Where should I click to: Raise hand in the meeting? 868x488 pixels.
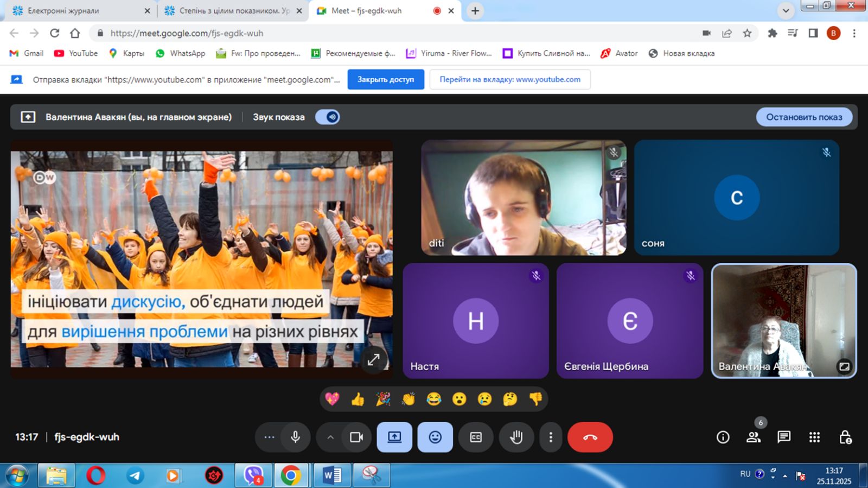click(x=516, y=437)
